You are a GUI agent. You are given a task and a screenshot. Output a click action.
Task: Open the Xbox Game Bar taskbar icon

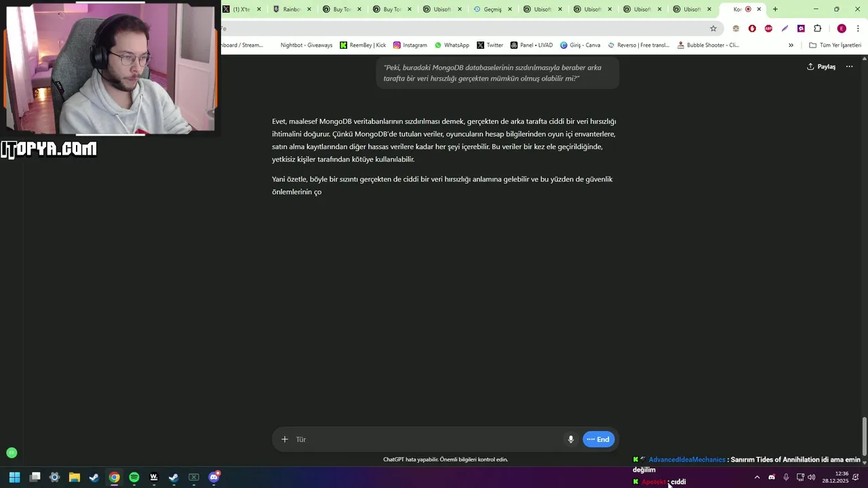(x=194, y=477)
